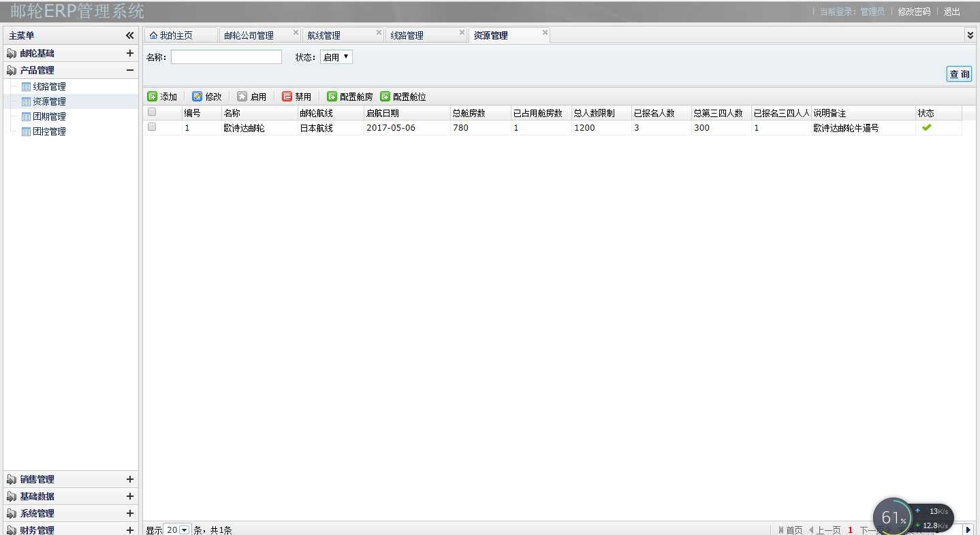Expand 财务管理 menu section
The image size is (980, 535).
tap(130, 530)
